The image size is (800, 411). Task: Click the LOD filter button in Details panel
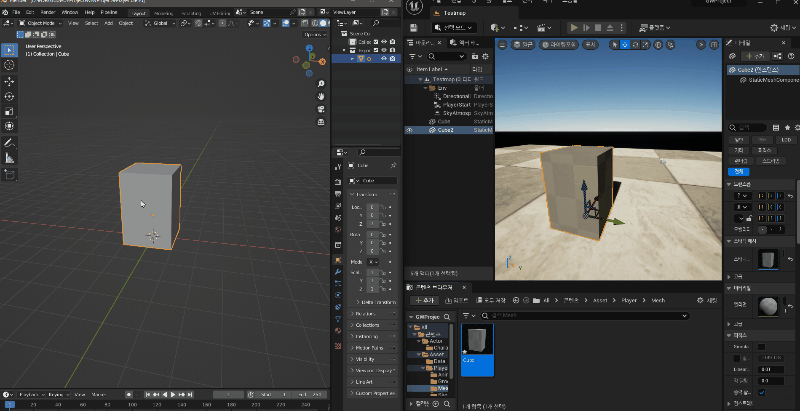(x=786, y=140)
